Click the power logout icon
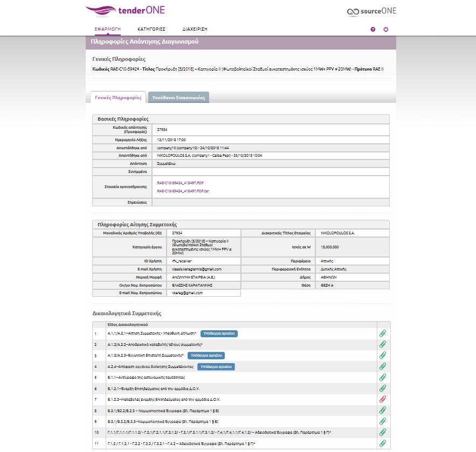Screen dimensions: 476x452 coord(386,30)
